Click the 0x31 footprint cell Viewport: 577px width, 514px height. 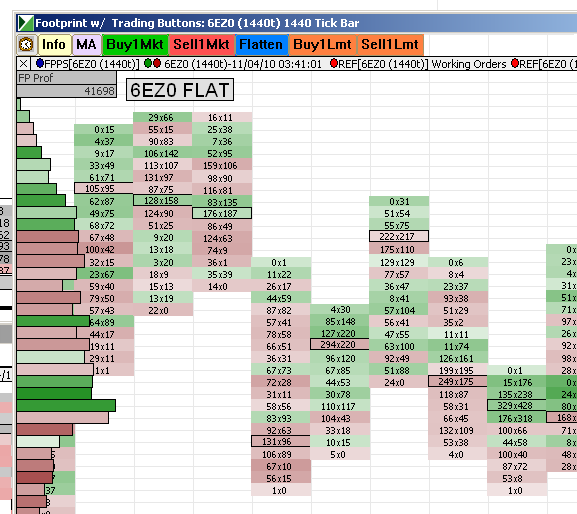[399, 201]
